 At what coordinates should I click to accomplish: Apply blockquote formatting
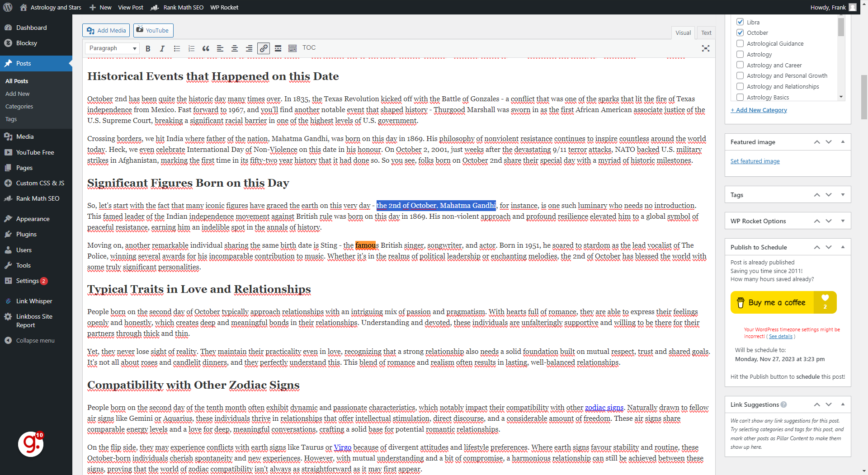coord(206,48)
